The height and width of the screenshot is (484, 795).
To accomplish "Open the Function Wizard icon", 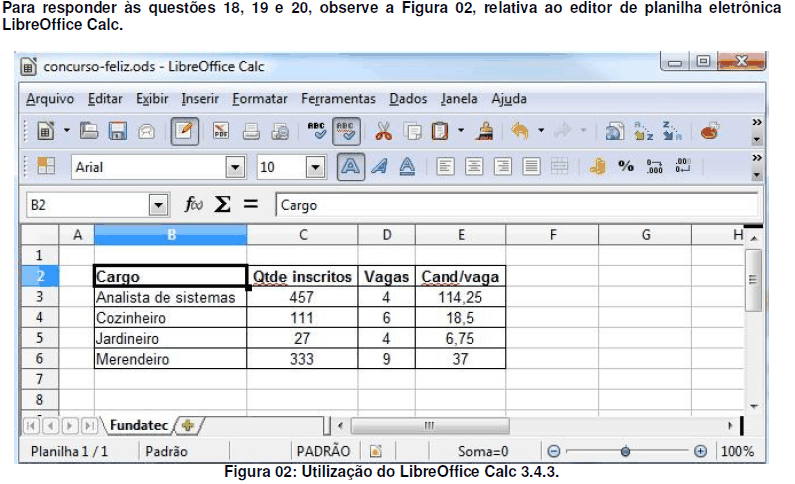I will tap(194, 205).
